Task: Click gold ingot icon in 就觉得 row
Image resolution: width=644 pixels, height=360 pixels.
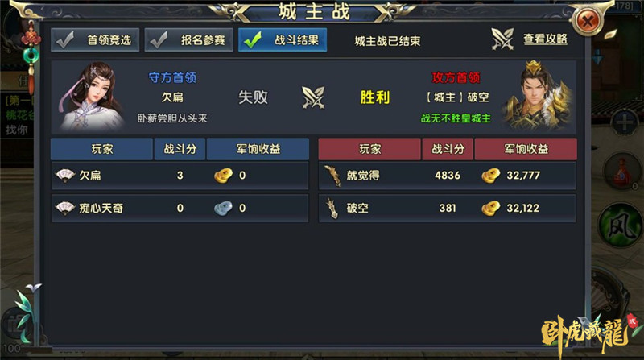Action: pyautogui.click(x=491, y=176)
